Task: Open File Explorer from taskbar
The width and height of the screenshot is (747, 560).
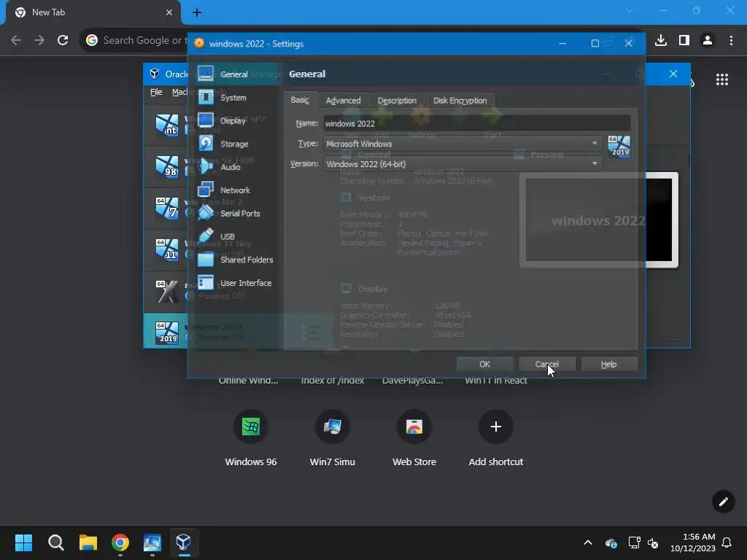Action: pos(88,542)
